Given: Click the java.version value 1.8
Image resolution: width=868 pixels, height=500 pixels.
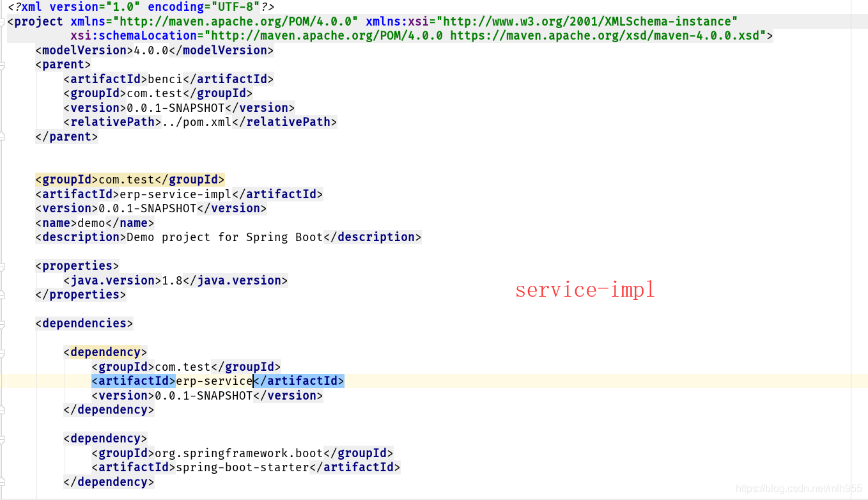Looking at the screenshot, I should pos(172,281).
